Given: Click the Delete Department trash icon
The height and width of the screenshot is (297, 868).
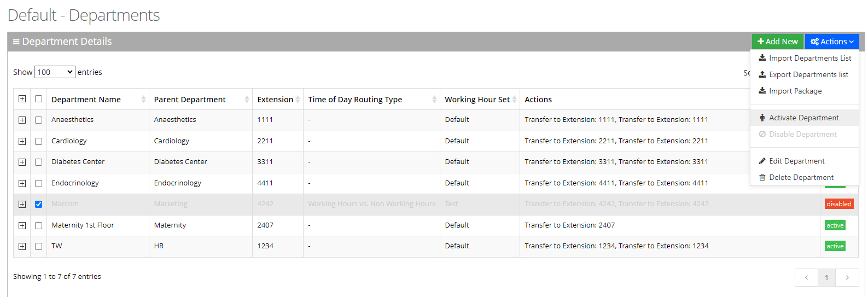Looking at the screenshot, I should [x=762, y=177].
